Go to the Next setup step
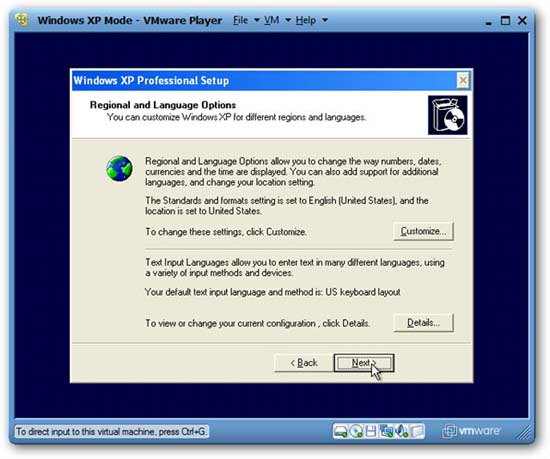 coord(364,363)
